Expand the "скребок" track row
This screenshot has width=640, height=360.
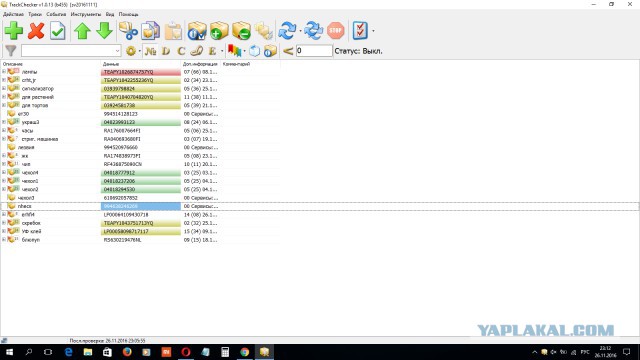4,223
